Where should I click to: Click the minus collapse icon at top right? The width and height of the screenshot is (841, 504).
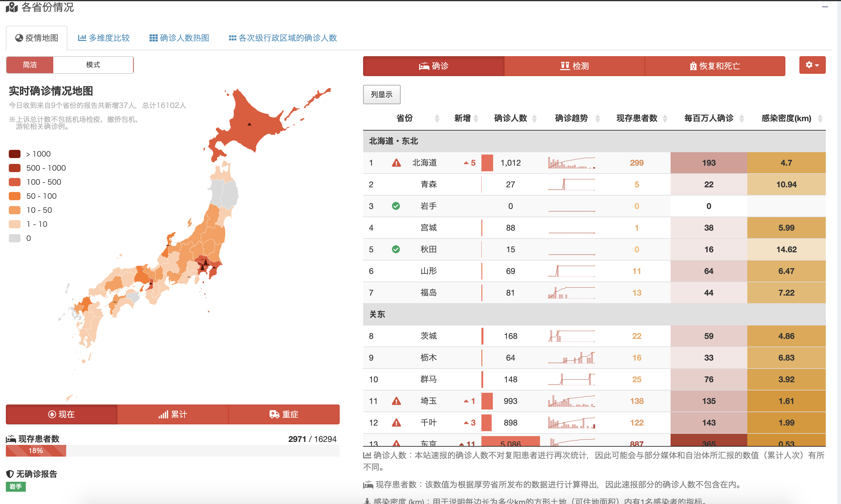click(825, 6)
